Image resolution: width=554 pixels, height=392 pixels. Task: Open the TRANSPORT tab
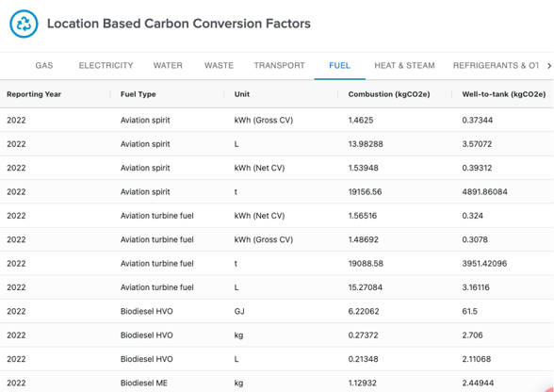[x=279, y=66]
